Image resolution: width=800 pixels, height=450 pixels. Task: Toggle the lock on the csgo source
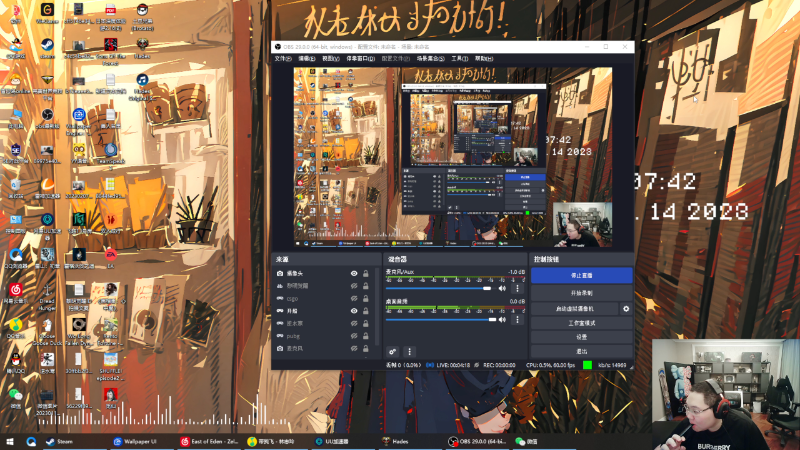[366, 298]
